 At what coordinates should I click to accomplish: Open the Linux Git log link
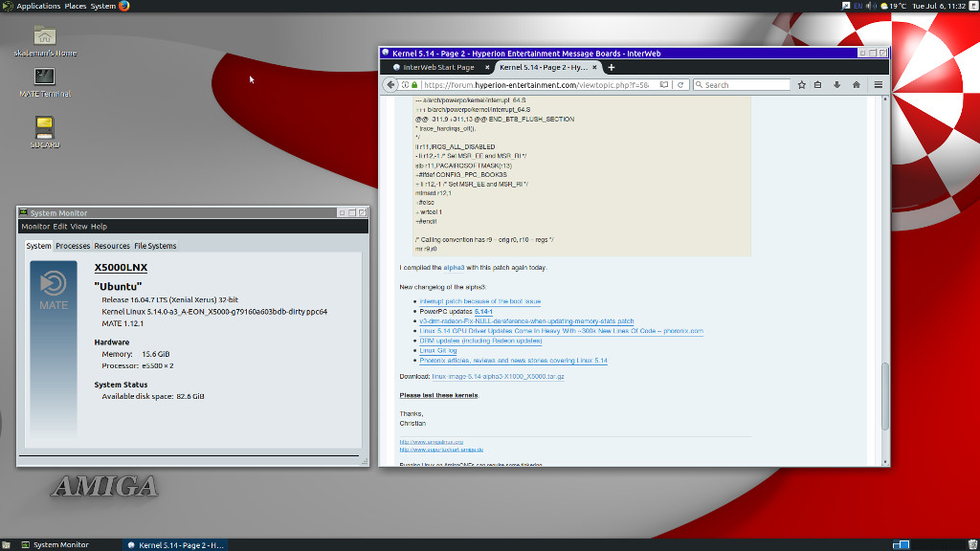coord(438,350)
